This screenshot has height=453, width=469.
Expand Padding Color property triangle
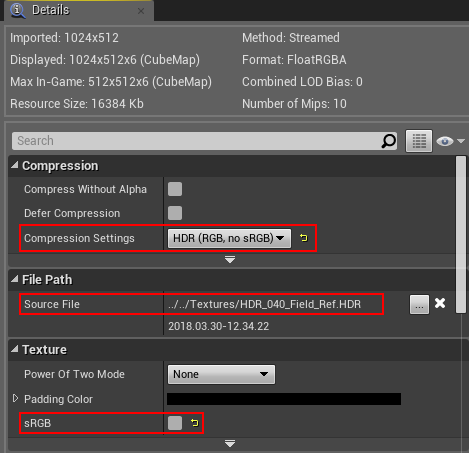coord(15,398)
